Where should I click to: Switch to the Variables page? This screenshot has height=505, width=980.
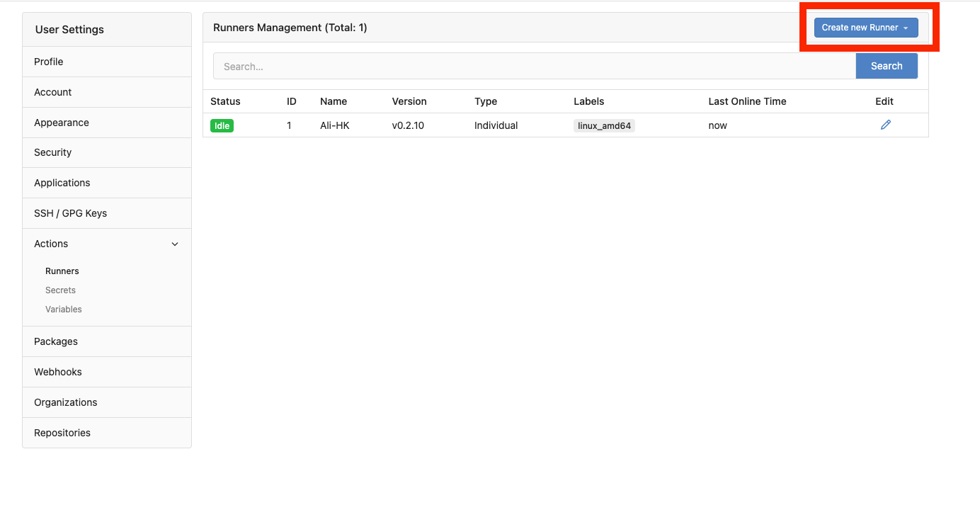tap(63, 309)
